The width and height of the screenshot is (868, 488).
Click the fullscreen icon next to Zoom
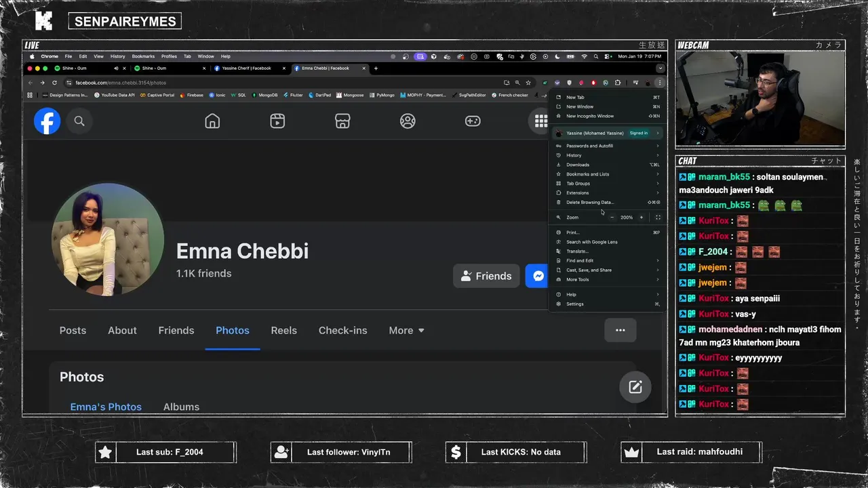[658, 218]
